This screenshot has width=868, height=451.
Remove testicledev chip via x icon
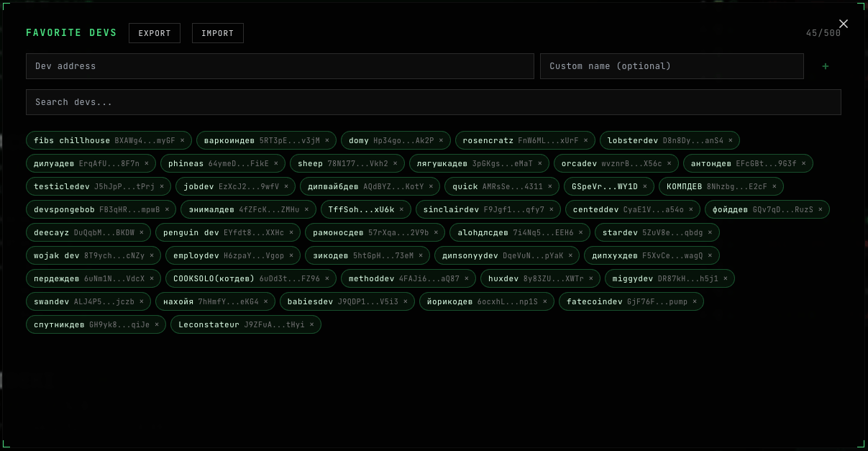pos(162,186)
